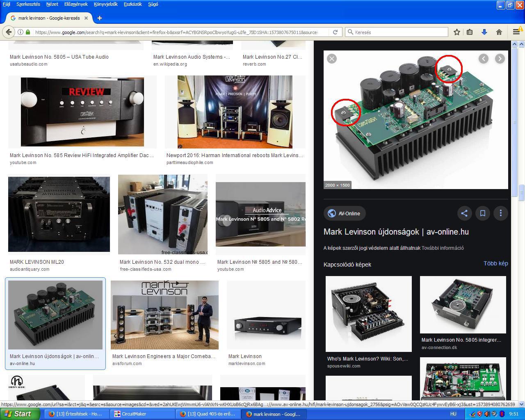Image resolution: width=525 pixels, height=420 pixels.
Task: Show next image in preview panel
Action: coord(500,59)
